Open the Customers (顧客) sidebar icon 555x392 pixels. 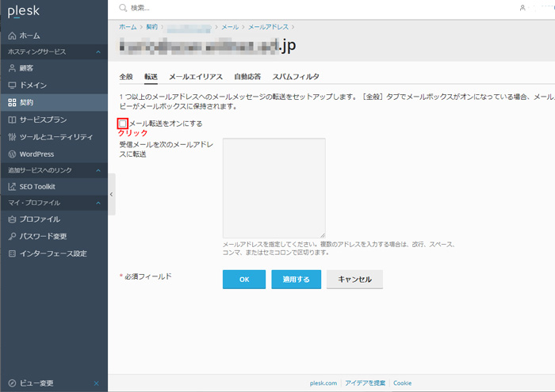pos(12,68)
